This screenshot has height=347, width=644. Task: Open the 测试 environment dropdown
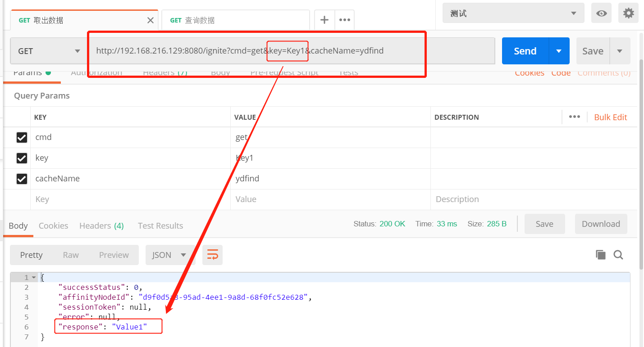point(513,13)
